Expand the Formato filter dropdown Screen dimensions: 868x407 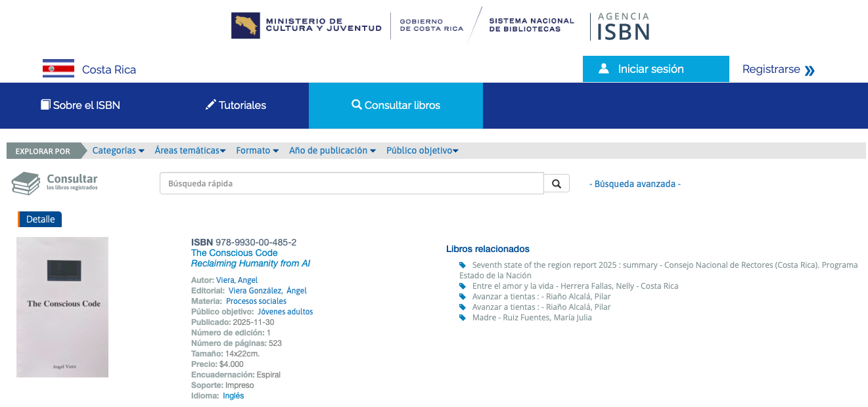[x=257, y=150]
